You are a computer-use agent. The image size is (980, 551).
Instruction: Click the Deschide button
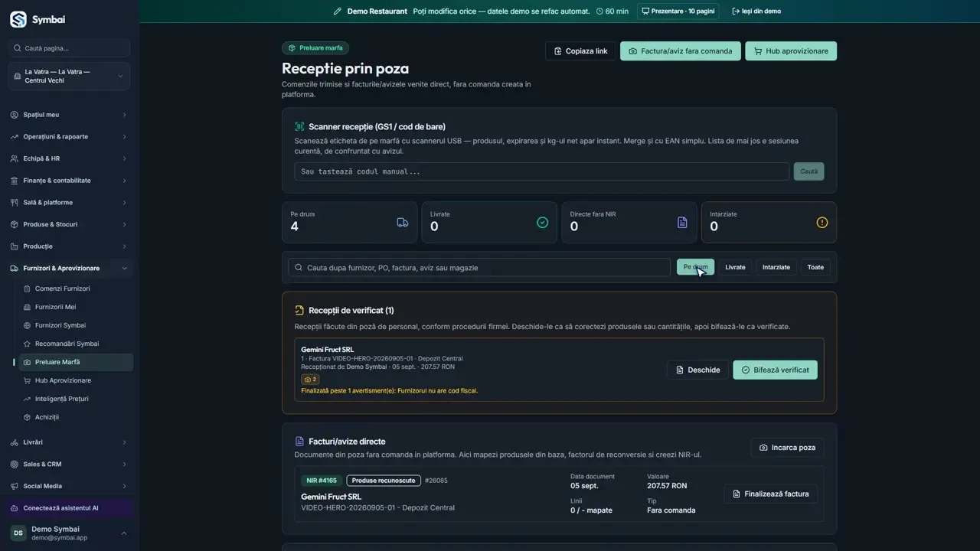pyautogui.click(x=697, y=370)
